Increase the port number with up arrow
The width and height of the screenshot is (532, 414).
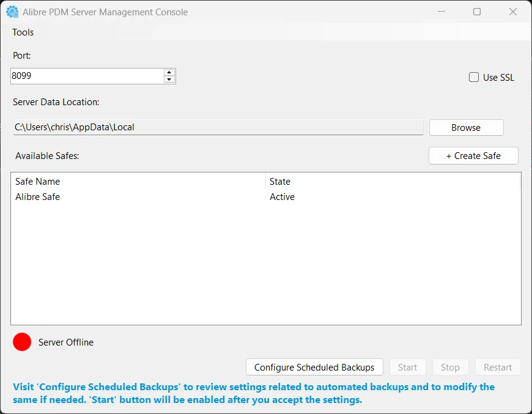point(169,72)
